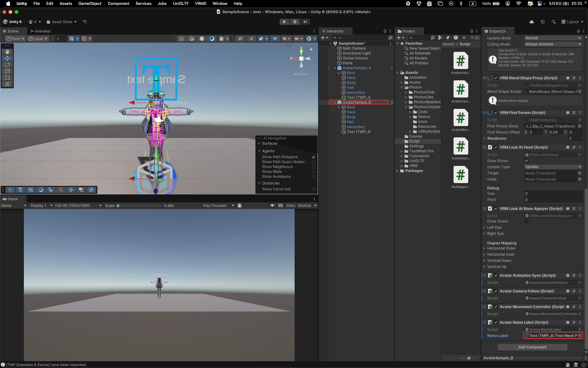Image resolution: width=588 pixels, height=368 pixels.
Task: Open the Pivot dropdown in scene toolbar
Action: [x=16, y=39]
